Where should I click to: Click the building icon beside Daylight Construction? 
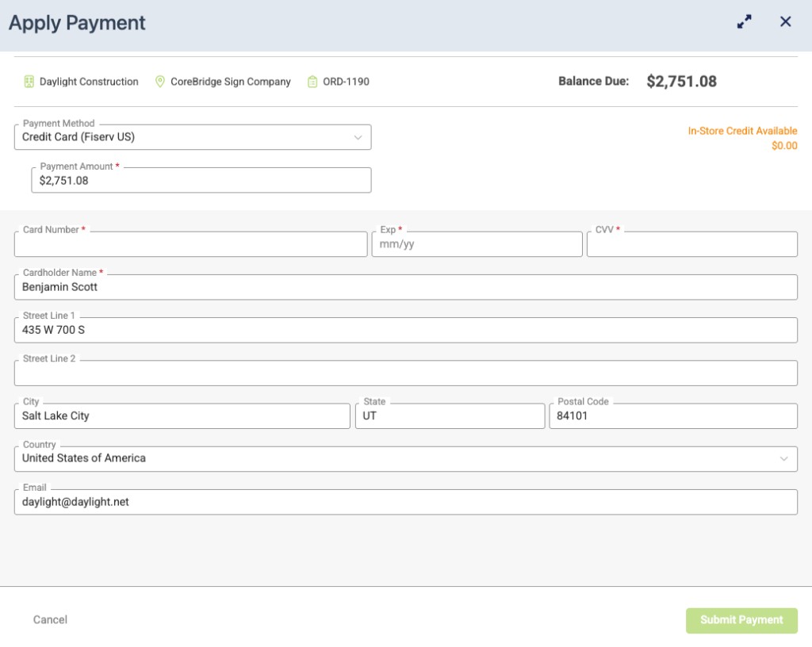(29, 82)
